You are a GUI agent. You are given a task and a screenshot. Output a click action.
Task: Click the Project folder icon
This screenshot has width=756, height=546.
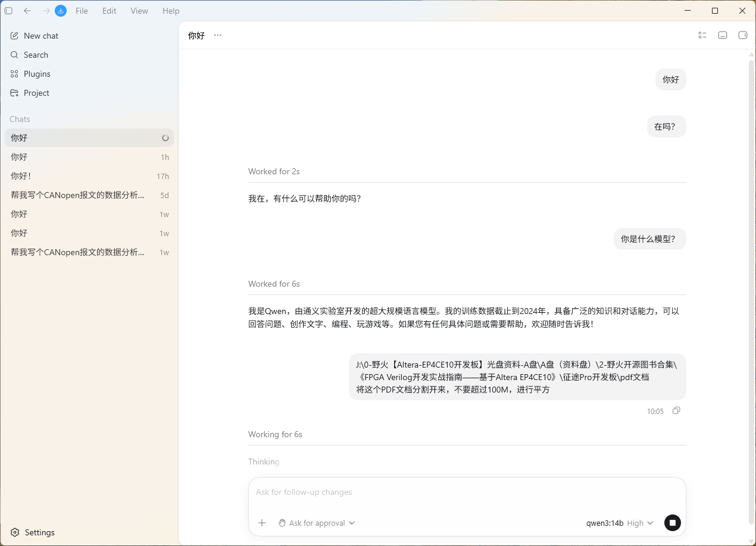[x=14, y=93]
